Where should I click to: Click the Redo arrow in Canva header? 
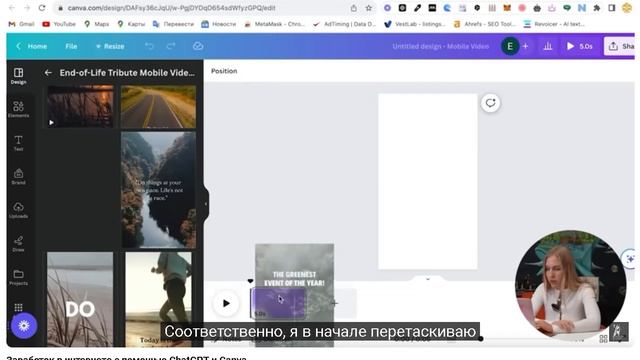point(171,46)
